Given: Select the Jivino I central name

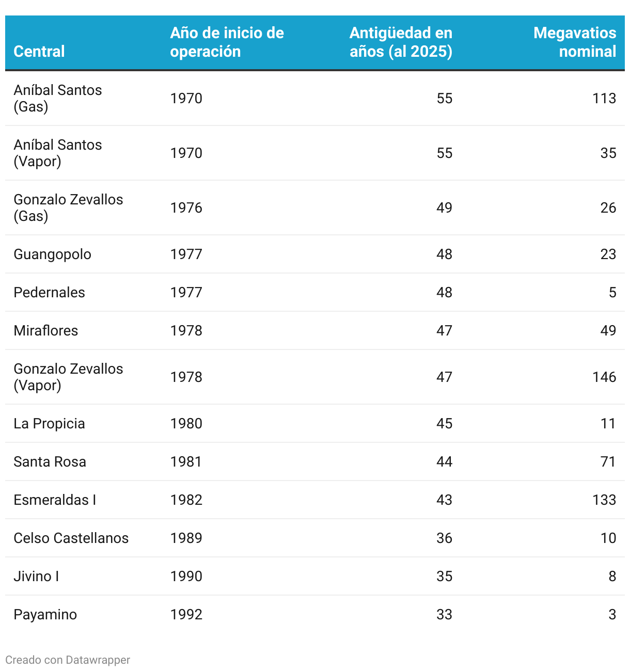Looking at the screenshot, I should [x=36, y=576].
